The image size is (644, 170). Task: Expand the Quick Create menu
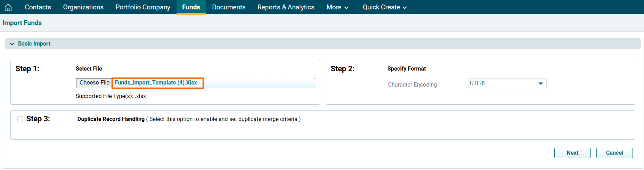(384, 7)
